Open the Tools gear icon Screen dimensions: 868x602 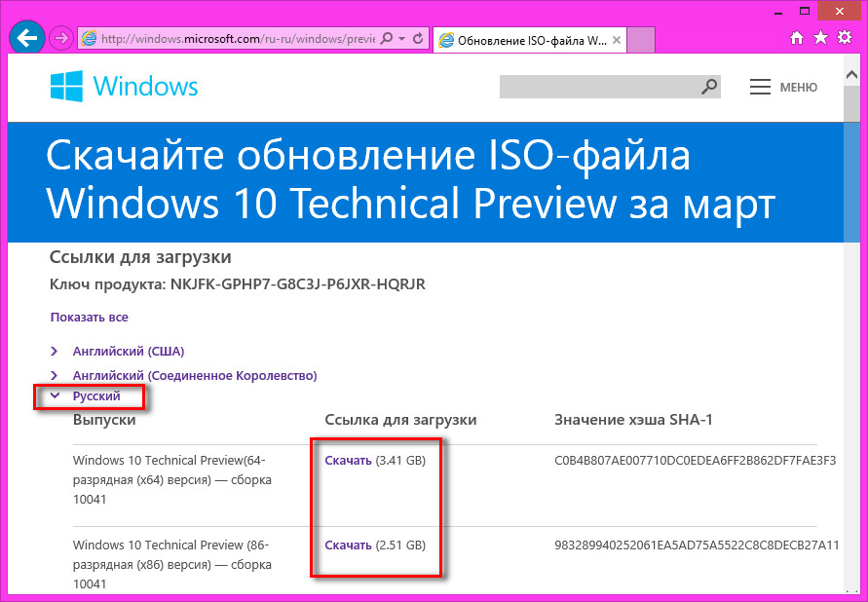tap(845, 38)
